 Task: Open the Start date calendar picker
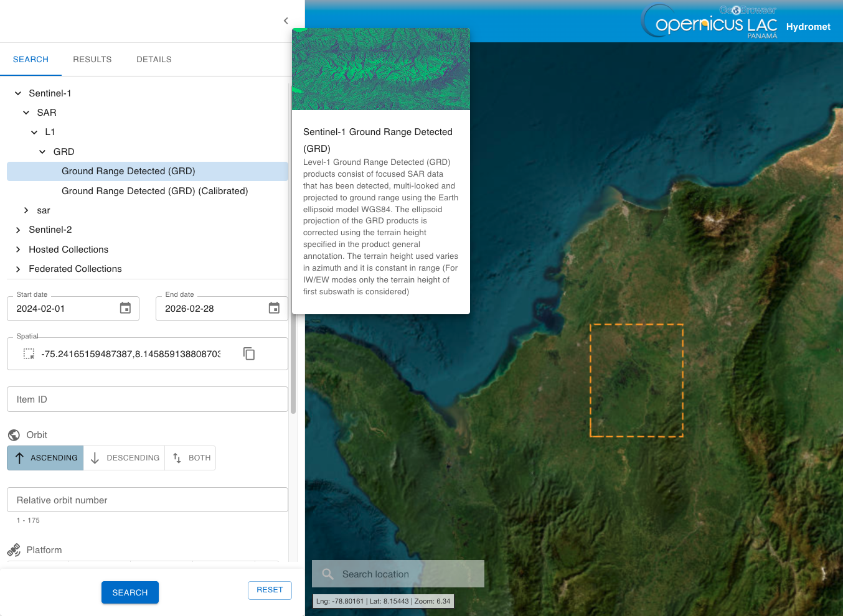125,308
